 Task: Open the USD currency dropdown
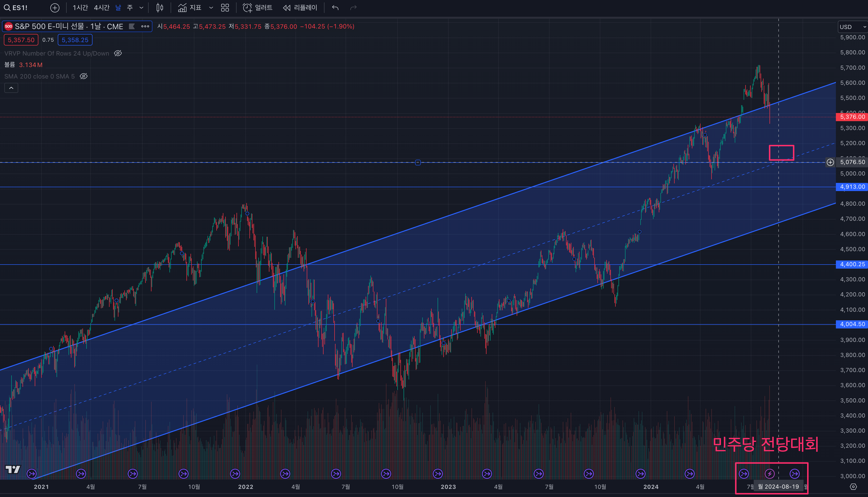(852, 27)
